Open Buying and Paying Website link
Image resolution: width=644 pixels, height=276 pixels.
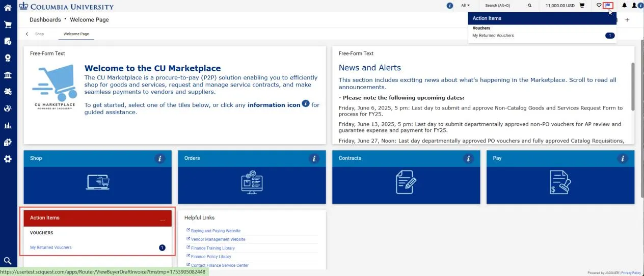tap(216, 231)
